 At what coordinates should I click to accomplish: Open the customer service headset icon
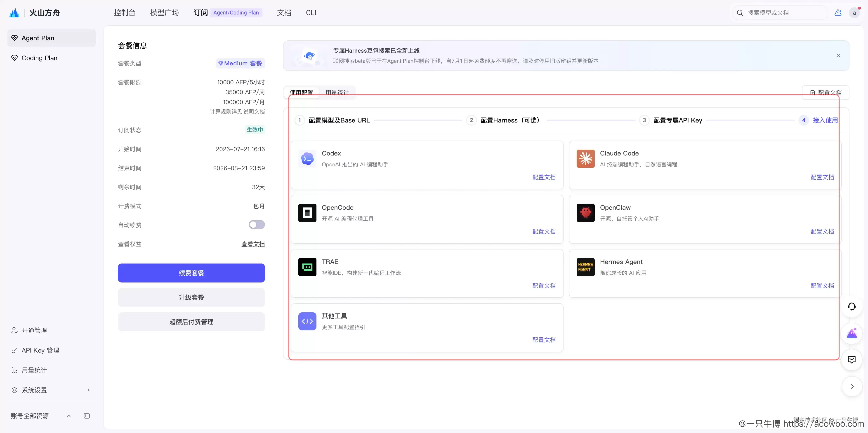851,307
